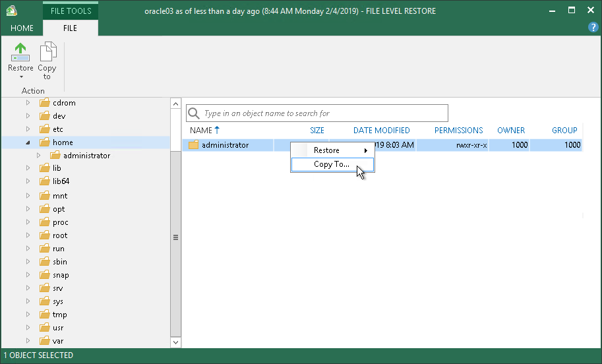Image resolution: width=602 pixels, height=364 pixels.
Task: Click the Restore ribbon icon
Action: (20, 53)
